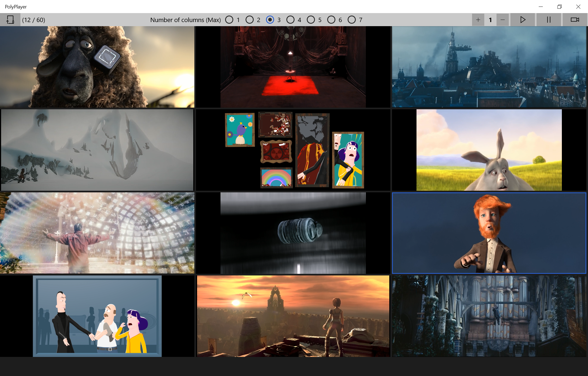Select 7 columns radio button
588x376 pixels.
pos(352,20)
